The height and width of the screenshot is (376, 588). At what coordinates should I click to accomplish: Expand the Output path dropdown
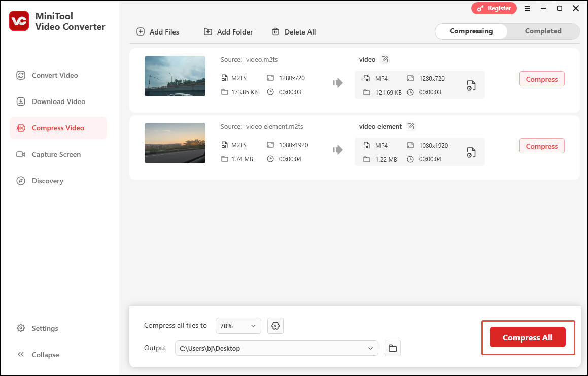click(370, 348)
